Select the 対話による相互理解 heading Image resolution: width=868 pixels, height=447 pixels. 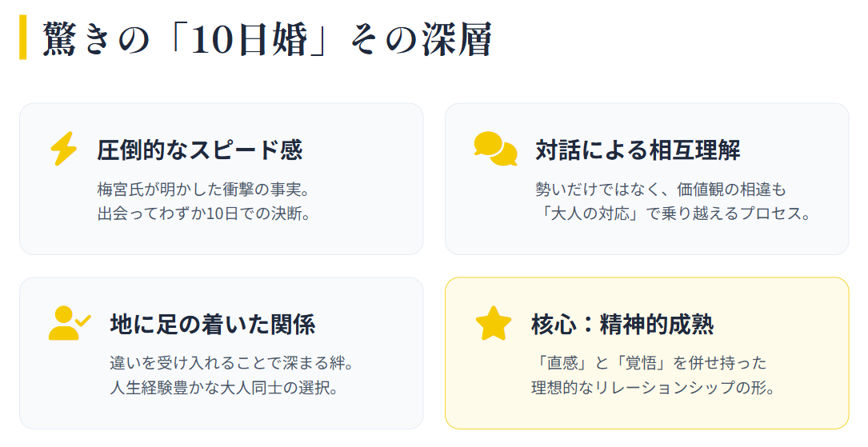point(638,150)
